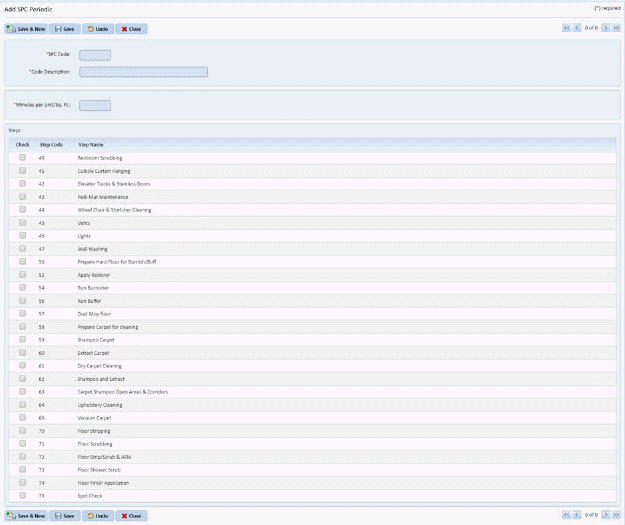Focus the Code Description text box
This screenshot has height=525, width=625.
coord(143,72)
